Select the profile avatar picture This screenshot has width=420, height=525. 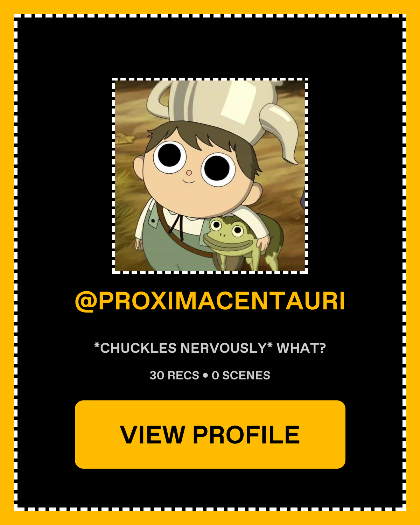(210, 176)
